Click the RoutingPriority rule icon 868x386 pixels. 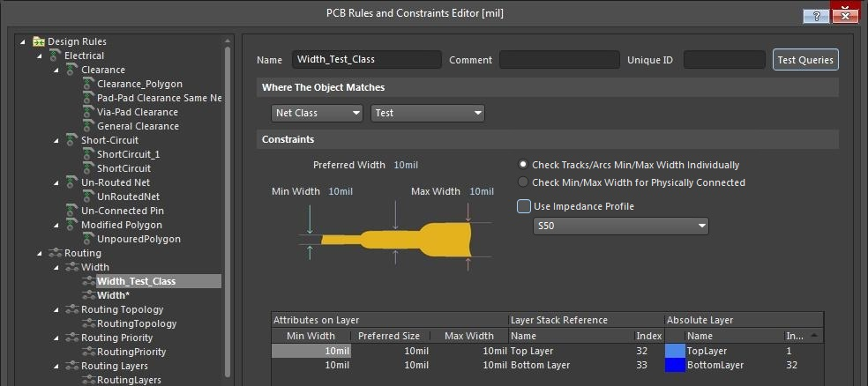click(88, 352)
